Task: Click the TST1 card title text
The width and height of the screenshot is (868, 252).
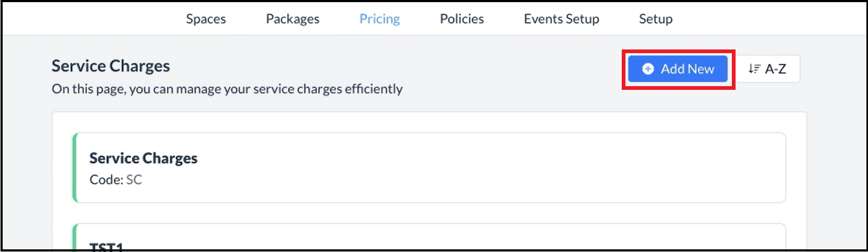Action: point(106,246)
